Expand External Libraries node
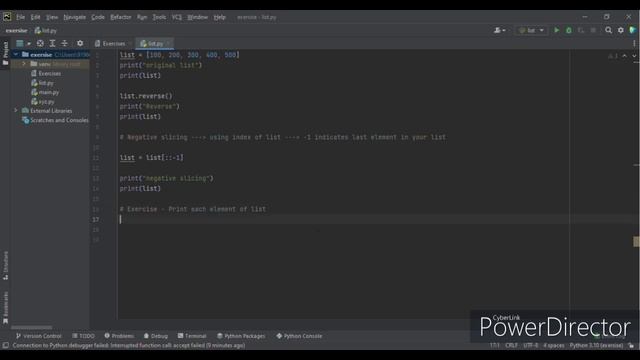 click(16, 111)
